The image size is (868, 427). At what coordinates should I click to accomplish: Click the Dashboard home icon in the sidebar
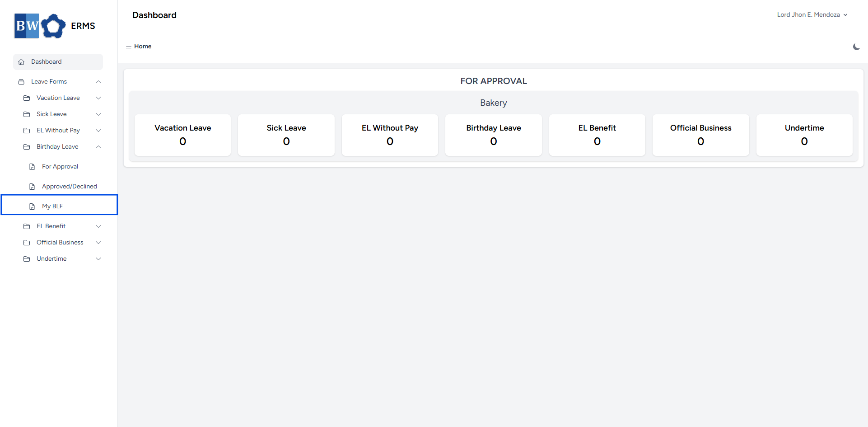(21, 62)
